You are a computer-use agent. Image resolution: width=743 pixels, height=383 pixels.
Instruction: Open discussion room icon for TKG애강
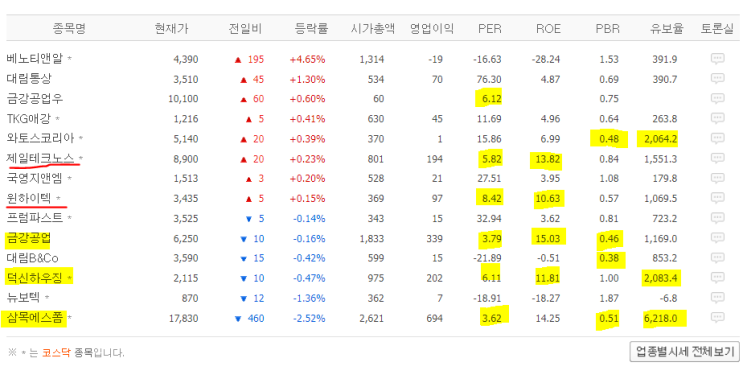[717, 119]
